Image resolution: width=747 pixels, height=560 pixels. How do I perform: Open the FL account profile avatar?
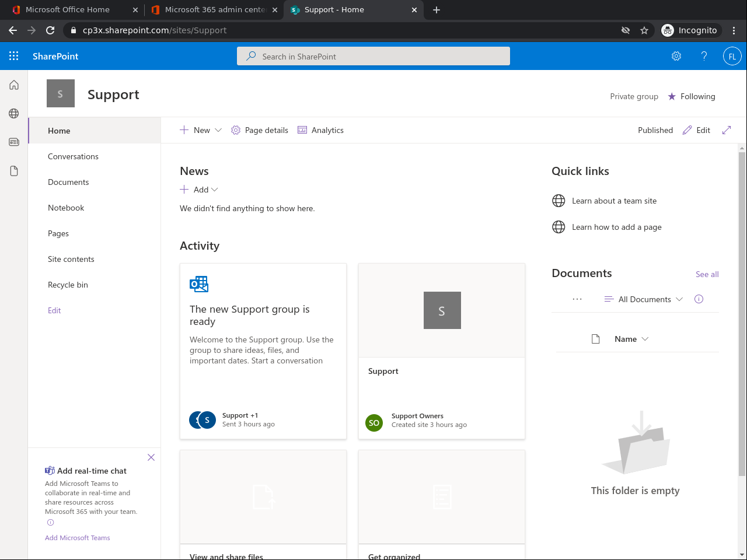732,56
